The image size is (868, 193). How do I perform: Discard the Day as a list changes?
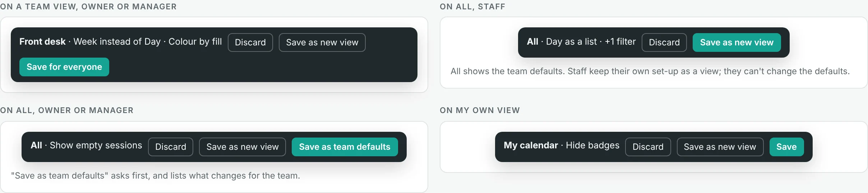664,42
